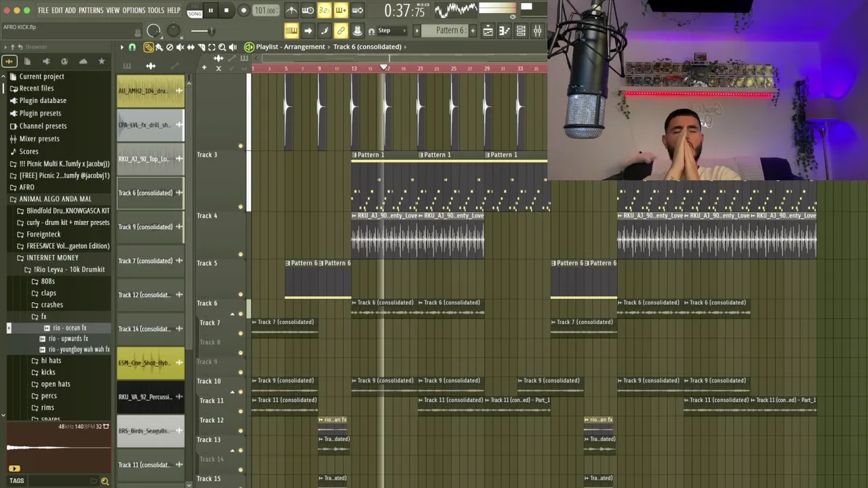Stop playback with the stop button
Image resolution: width=868 pixels, height=488 pixels.
click(x=226, y=11)
